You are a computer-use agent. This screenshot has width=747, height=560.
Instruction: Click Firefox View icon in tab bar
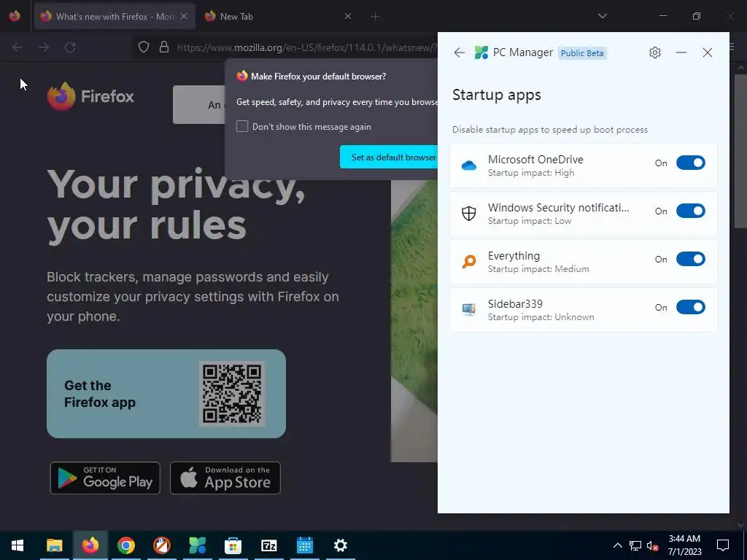pos(15,16)
